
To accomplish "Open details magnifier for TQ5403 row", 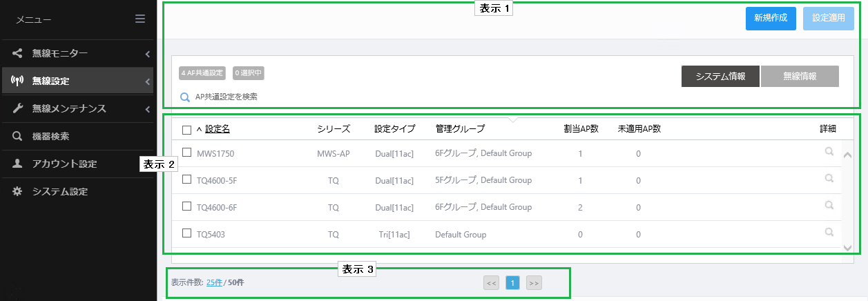I will [829, 233].
